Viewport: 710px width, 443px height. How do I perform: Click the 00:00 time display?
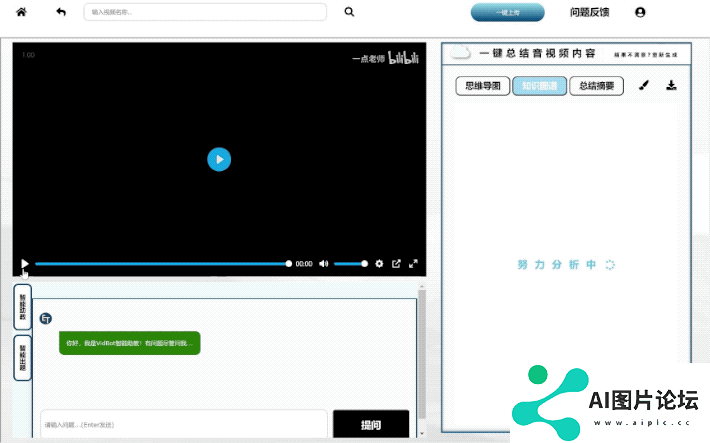pos(304,264)
